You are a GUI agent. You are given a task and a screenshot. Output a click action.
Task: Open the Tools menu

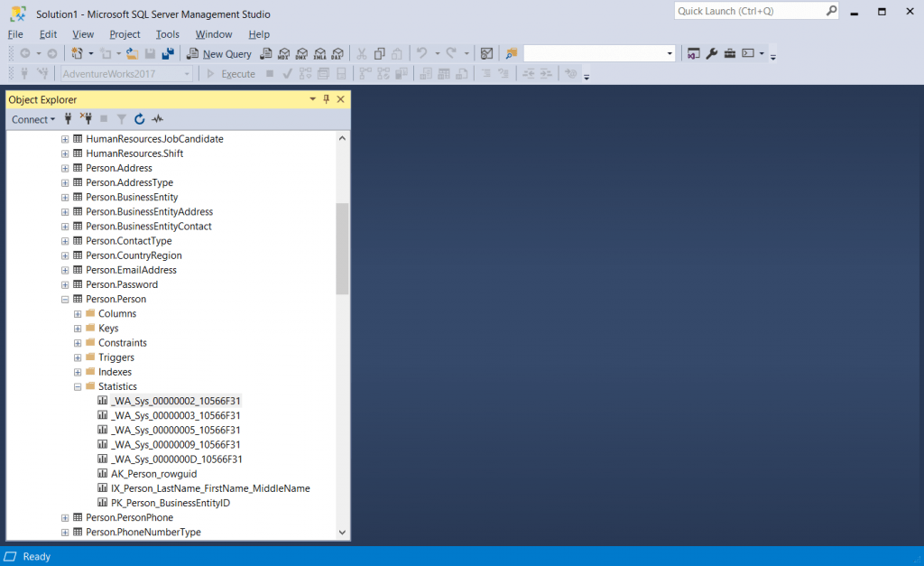coord(167,33)
